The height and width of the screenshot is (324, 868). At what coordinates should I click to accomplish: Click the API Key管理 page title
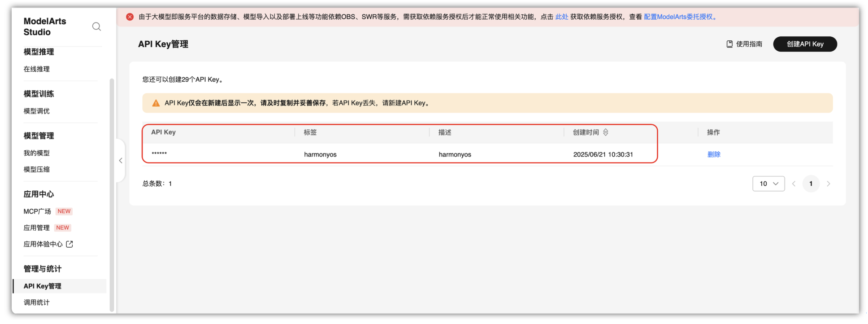[163, 44]
